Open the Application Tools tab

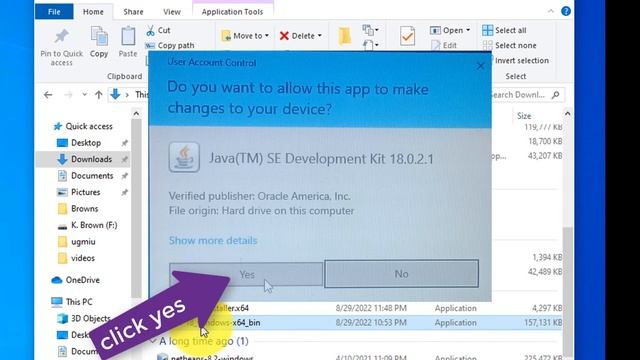(232, 12)
